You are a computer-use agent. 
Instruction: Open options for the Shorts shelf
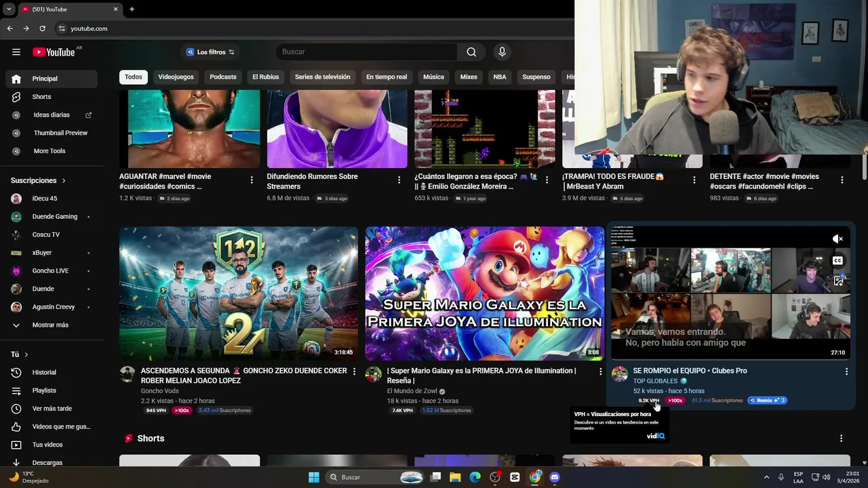pyautogui.click(x=841, y=439)
